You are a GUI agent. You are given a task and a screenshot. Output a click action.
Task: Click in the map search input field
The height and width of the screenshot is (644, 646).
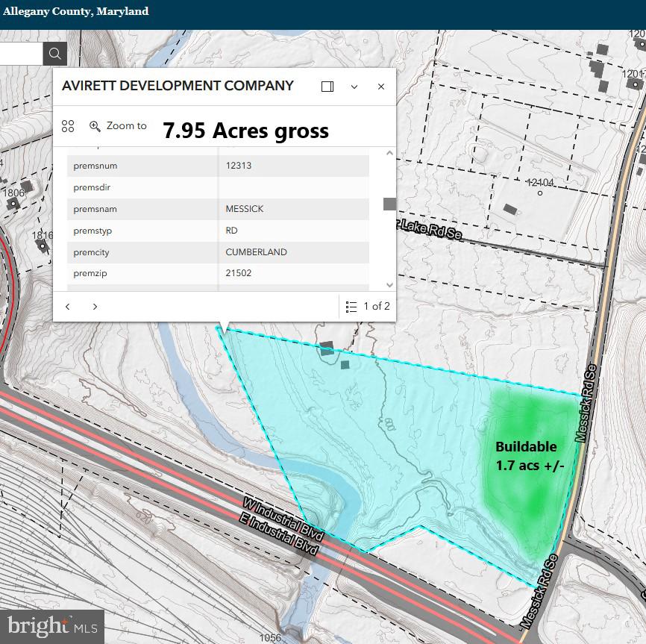20,53
